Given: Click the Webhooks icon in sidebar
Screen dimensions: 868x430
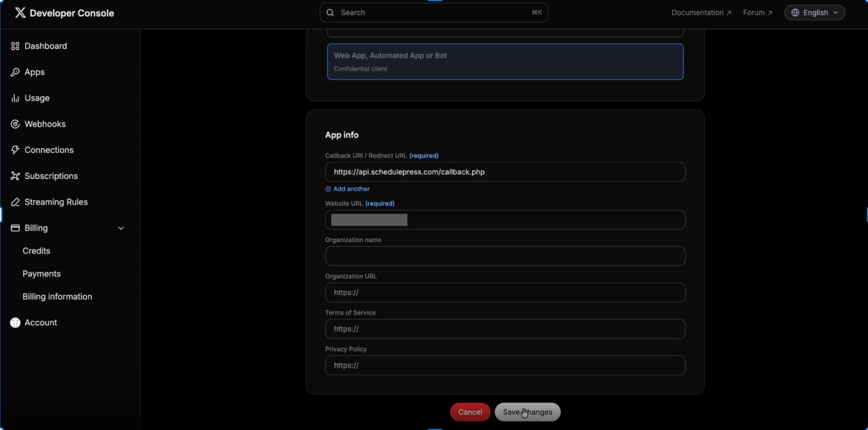Looking at the screenshot, I should click(x=15, y=124).
